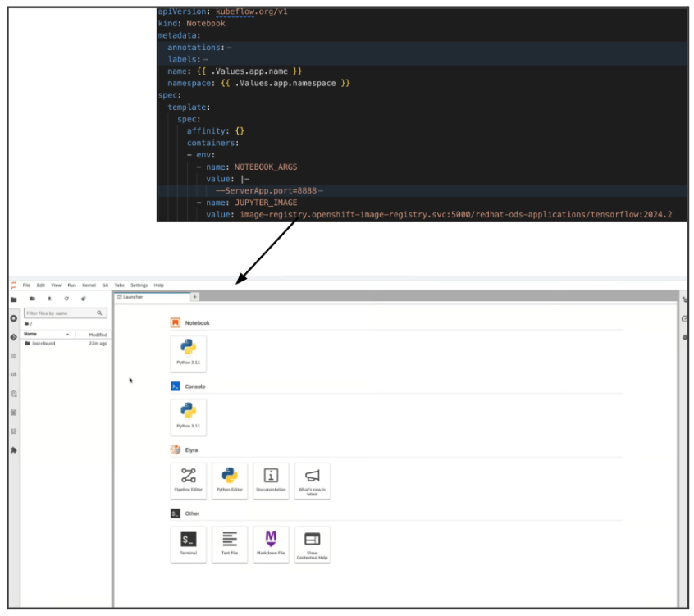The height and width of the screenshot is (616, 694).
Task: Open the Elyra Python Editor launcher
Action: (230, 480)
